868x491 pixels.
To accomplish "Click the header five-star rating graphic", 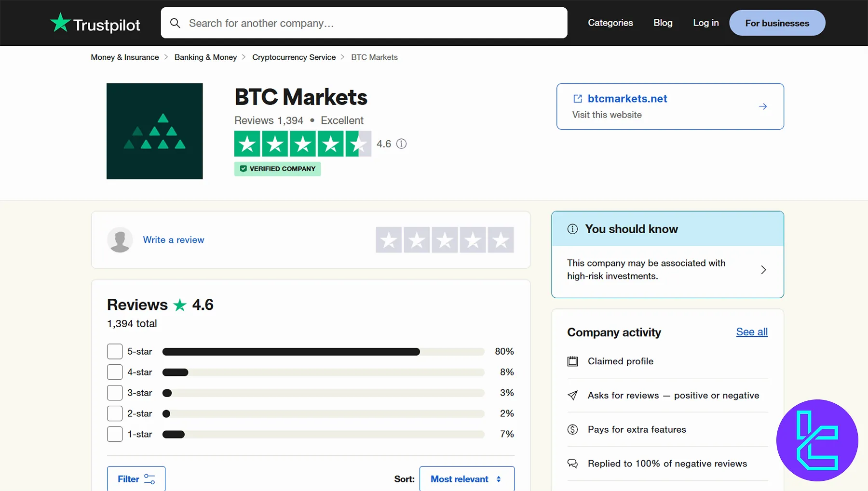I will pos(303,144).
